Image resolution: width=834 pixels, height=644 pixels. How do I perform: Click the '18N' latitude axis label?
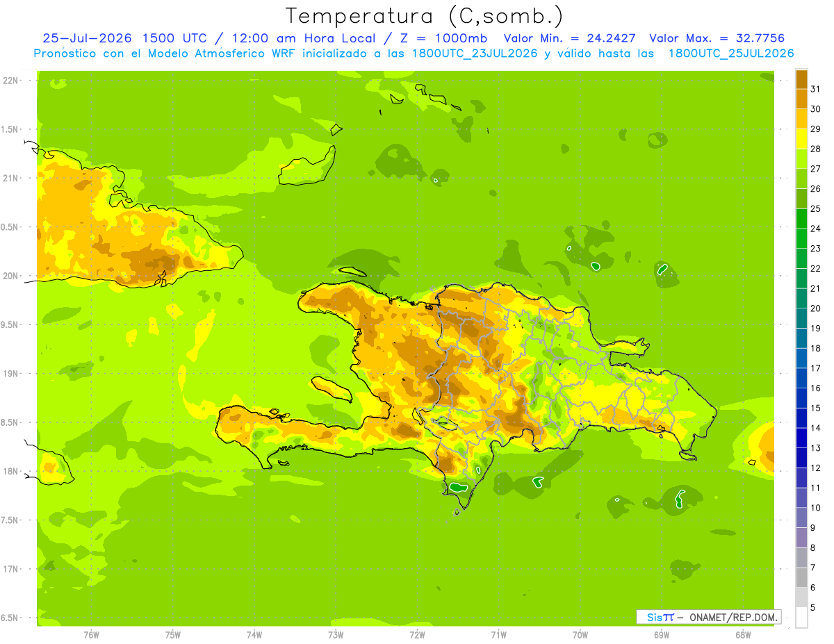point(10,472)
